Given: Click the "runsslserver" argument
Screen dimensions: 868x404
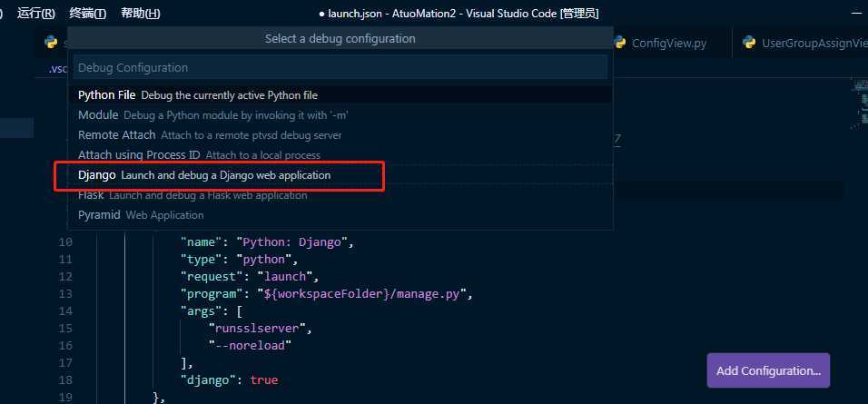Looking at the screenshot, I should coord(258,328).
